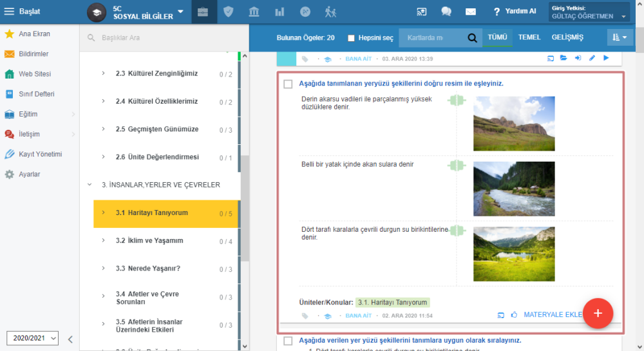This screenshot has width=644, height=351.
Task: Select 3.1 Haritayı Tanıyorum in tree
Action: coord(166,213)
